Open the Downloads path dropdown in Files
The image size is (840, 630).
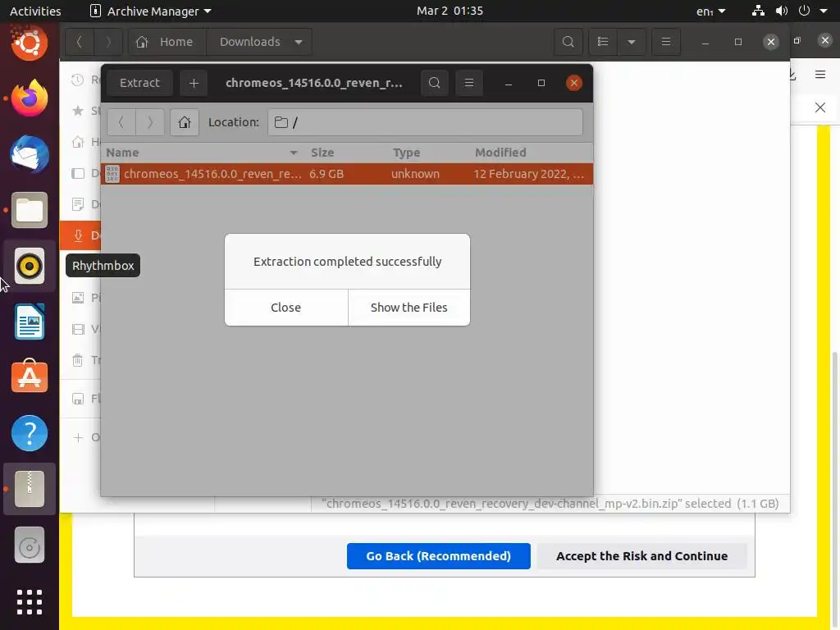click(x=259, y=42)
